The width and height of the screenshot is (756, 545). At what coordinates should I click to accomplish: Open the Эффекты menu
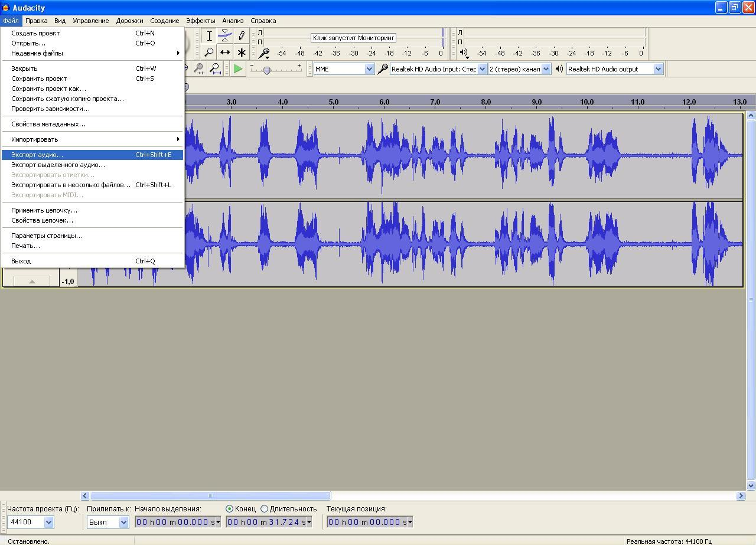pos(201,21)
